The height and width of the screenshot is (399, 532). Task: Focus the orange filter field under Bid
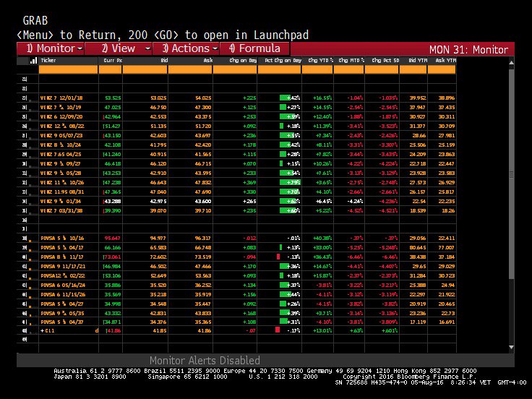coord(145,69)
